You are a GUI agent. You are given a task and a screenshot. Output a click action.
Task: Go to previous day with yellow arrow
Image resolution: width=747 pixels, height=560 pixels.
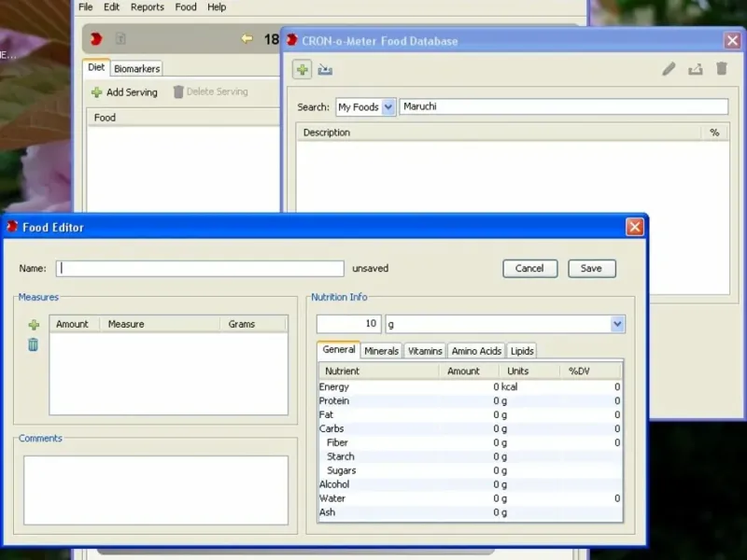click(x=247, y=39)
